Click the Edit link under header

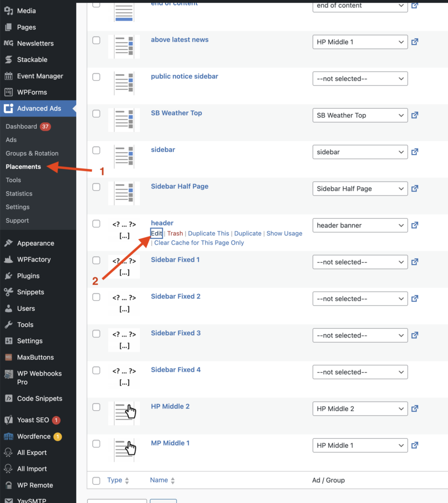click(x=156, y=233)
